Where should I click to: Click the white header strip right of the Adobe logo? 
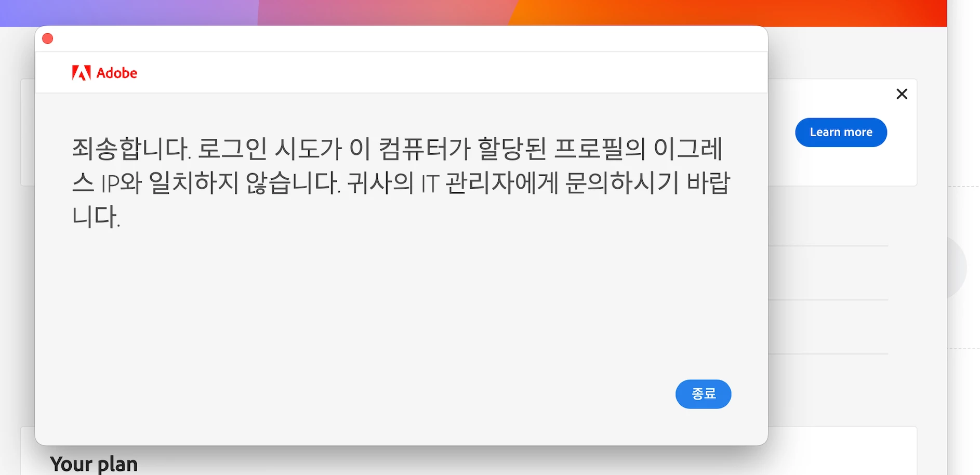click(x=452, y=73)
